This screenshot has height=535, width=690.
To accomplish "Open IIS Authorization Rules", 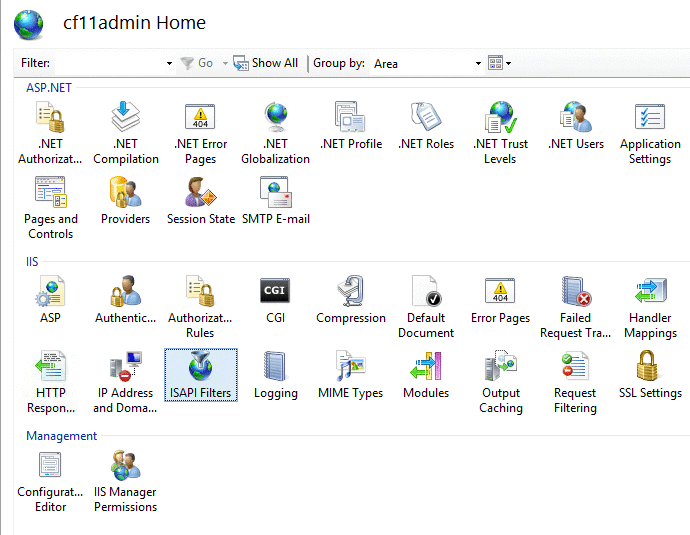I will coord(200,307).
